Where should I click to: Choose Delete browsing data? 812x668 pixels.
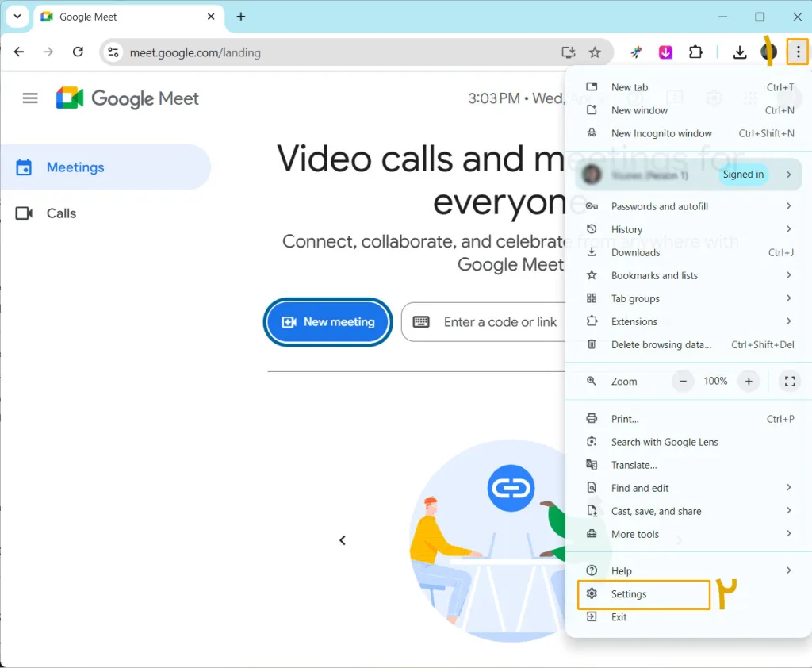(689, 344)
